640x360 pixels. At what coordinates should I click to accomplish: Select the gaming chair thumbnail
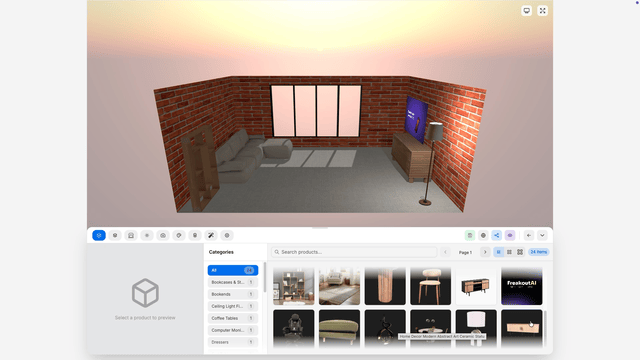pos(294,328)
